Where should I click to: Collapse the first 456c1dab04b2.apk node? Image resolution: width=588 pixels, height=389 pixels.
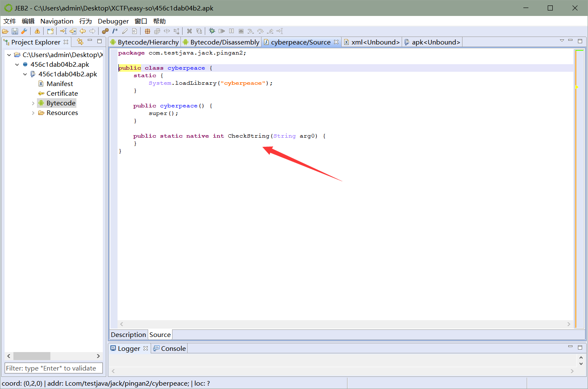(x=17, y=65)
